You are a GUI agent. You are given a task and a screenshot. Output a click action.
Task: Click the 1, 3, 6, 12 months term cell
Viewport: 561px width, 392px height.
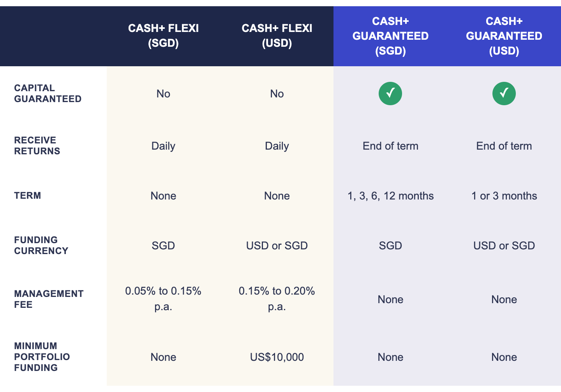coord(390,196)
